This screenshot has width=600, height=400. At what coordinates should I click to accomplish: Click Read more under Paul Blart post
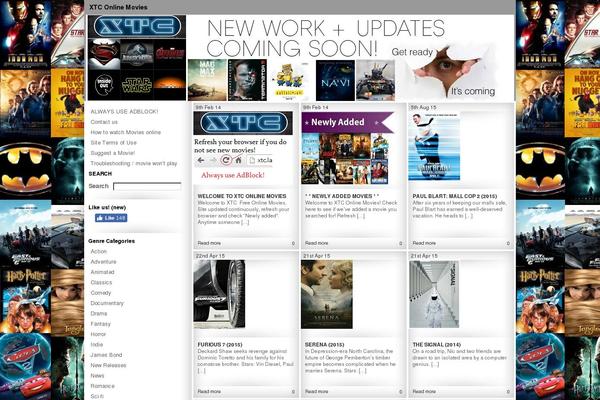pyautogui.click(x=424, y=243)
